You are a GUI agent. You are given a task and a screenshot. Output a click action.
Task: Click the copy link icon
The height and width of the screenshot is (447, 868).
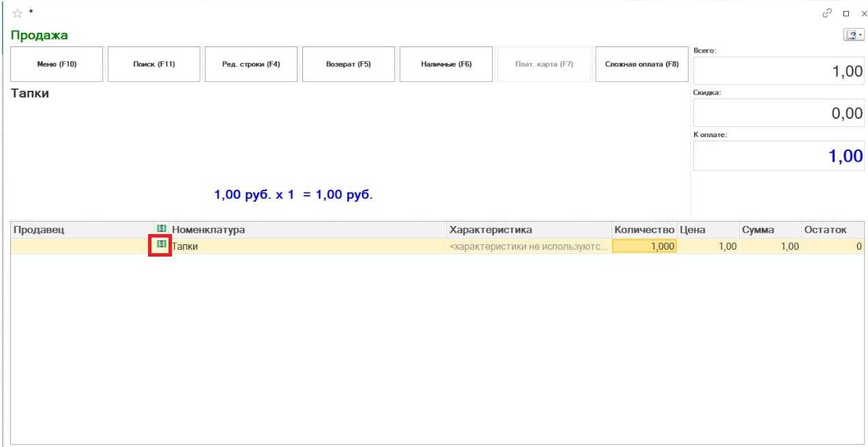[827, 13]
